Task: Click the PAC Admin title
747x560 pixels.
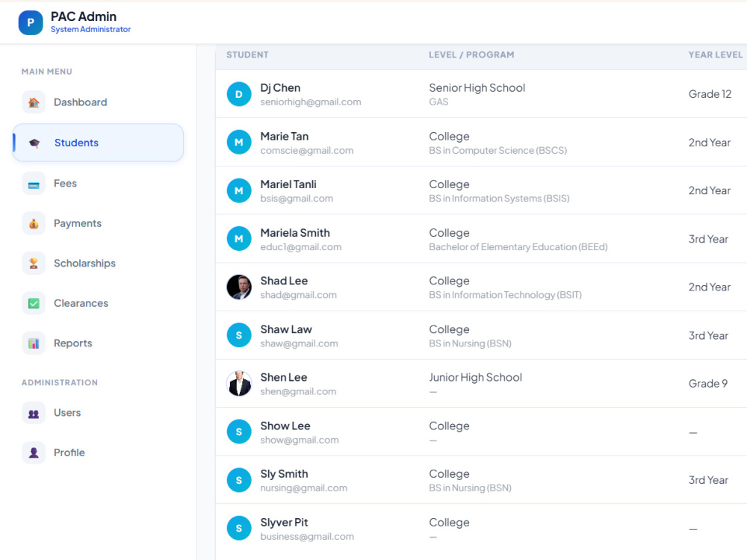Action: [x=84, y=16]
